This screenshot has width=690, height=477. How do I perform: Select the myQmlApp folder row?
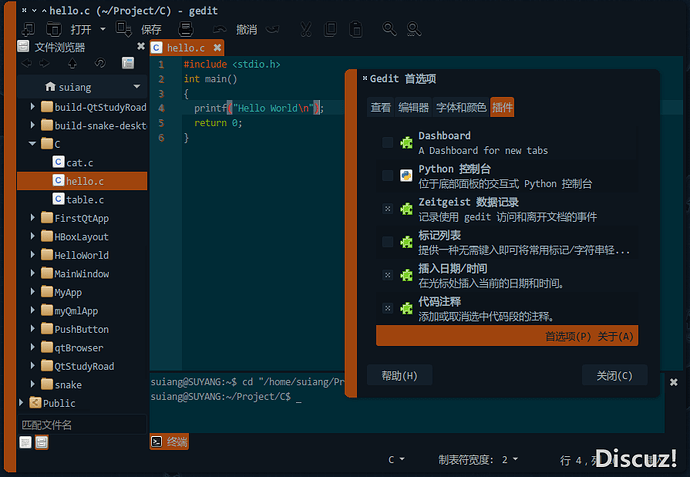coord(82,310)
